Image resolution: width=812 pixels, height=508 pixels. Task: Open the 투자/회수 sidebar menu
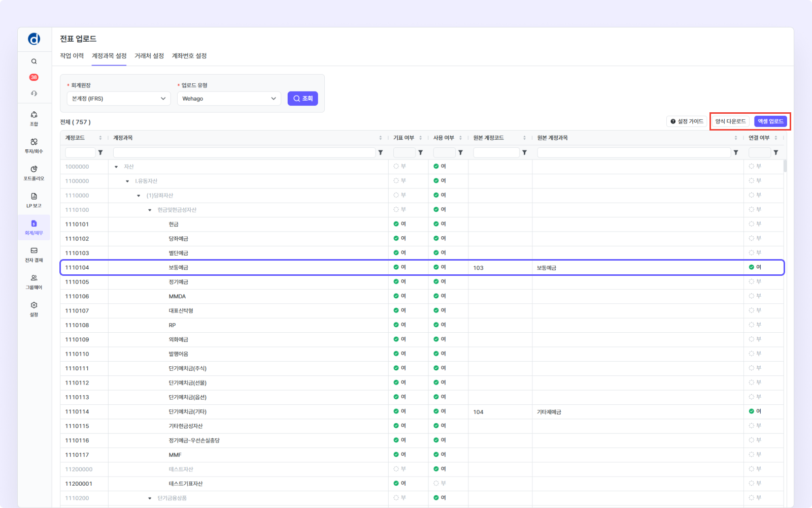click(x=34, y=146)
